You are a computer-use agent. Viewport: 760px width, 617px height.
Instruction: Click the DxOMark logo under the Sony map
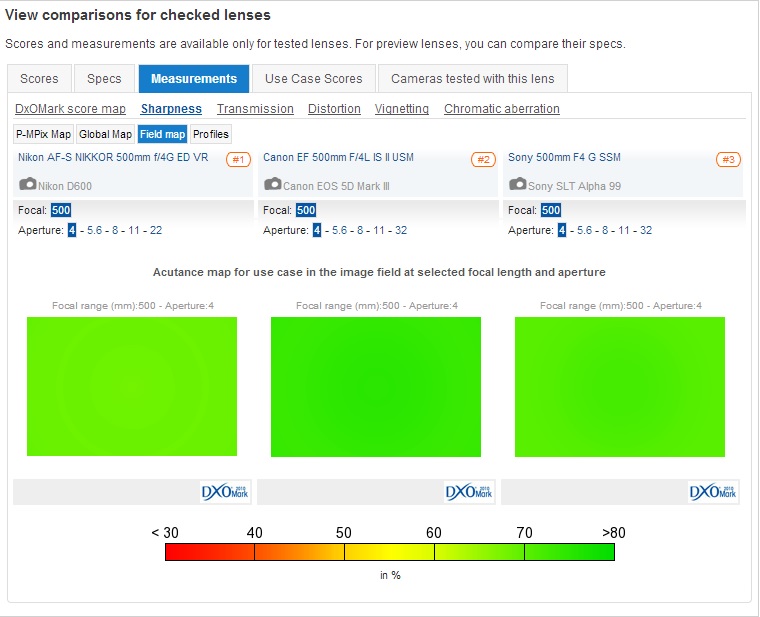coord(714,492)
